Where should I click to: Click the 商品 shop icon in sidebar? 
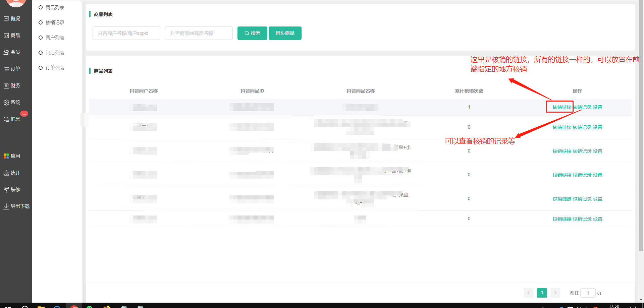[x=6, y=36]
